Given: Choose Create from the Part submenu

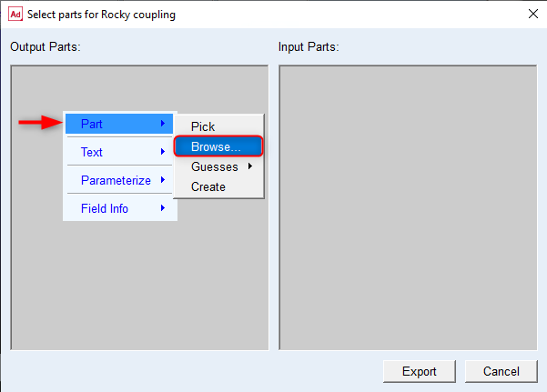Looking at the screenshot, I should 208,186.
